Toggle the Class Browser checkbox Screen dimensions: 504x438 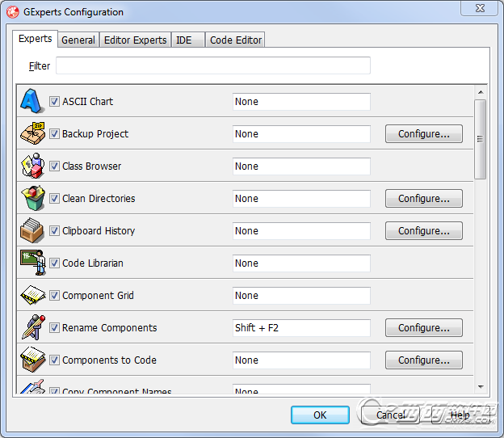pos(54,166)
